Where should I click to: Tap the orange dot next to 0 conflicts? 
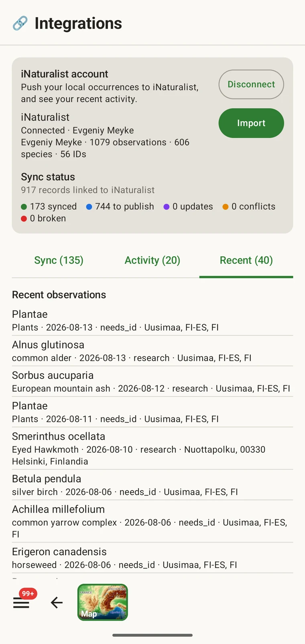226,207
